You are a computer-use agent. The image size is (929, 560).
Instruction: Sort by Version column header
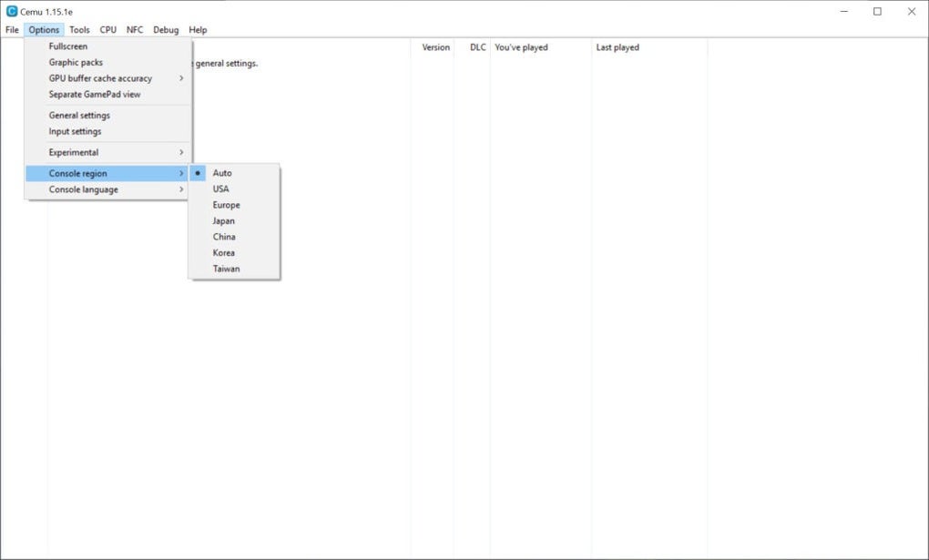click(x=432, y=47)
